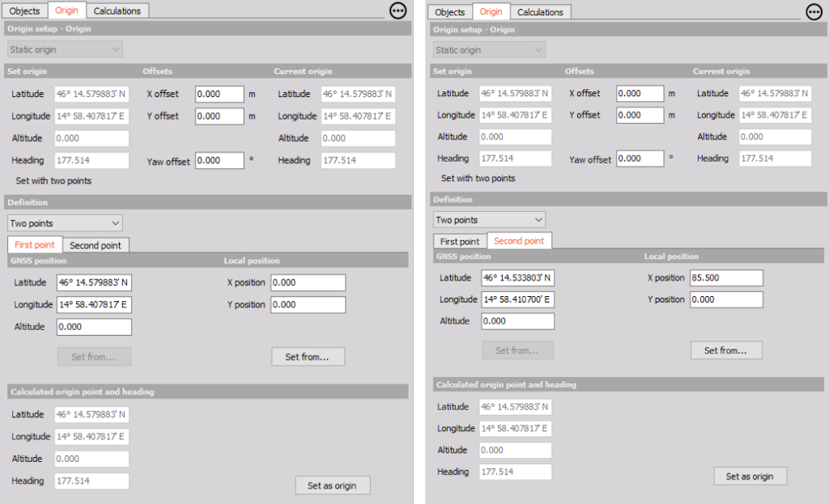This screenshot has width=829, height=504.
Task: Focus X offset field in right panel
Action: tap(640, 94)
